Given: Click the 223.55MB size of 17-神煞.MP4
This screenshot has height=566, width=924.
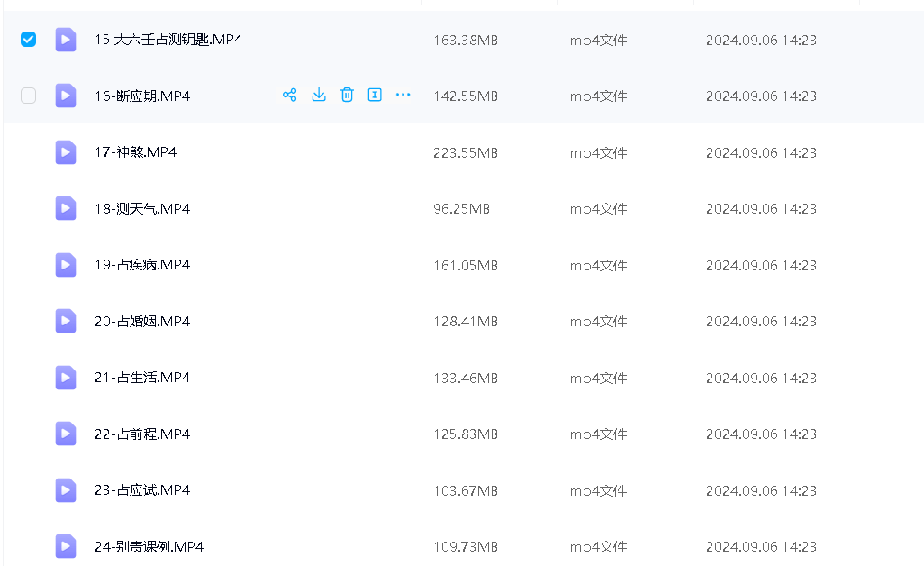Looking at the screenshot, I should click(465, 152).
